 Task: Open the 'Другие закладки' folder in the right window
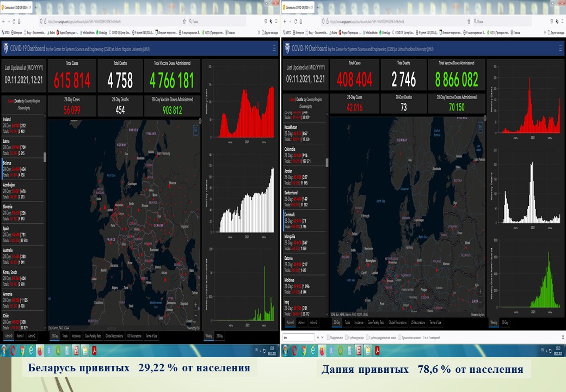coord(556,33)
